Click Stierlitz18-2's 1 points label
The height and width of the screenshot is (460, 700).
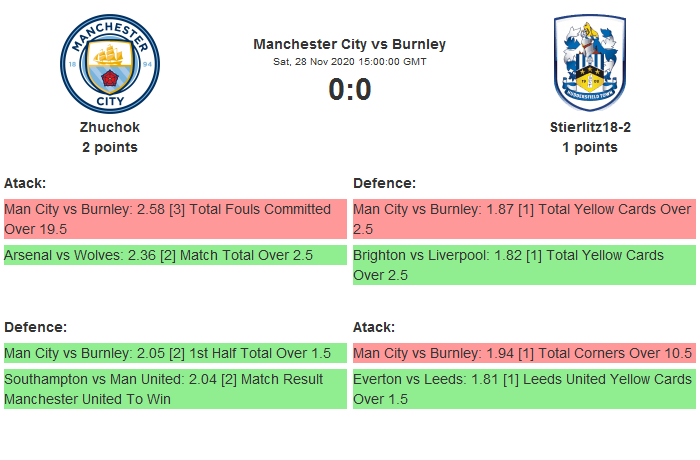[590, 147]
